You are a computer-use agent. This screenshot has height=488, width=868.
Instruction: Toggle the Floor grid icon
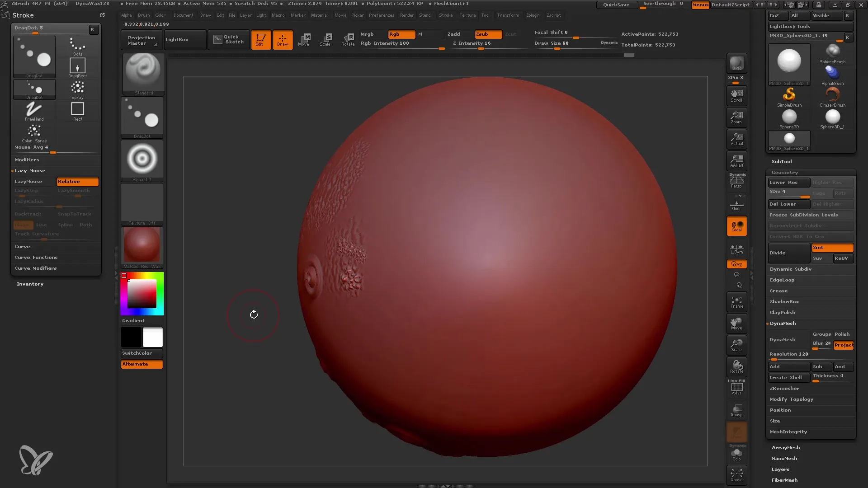pos(736,205)
